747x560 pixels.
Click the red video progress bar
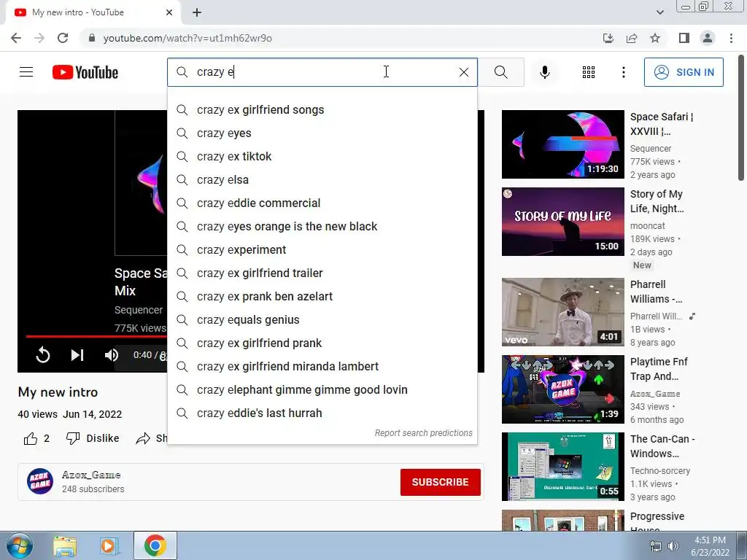point(97,336)
